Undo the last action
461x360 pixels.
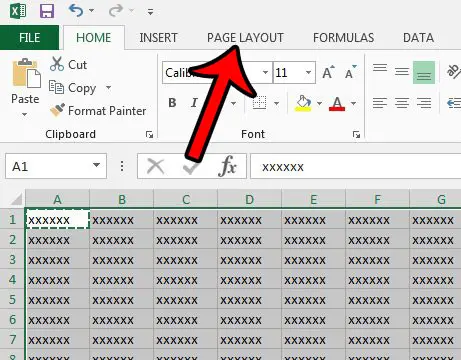[x=76, y=11]
